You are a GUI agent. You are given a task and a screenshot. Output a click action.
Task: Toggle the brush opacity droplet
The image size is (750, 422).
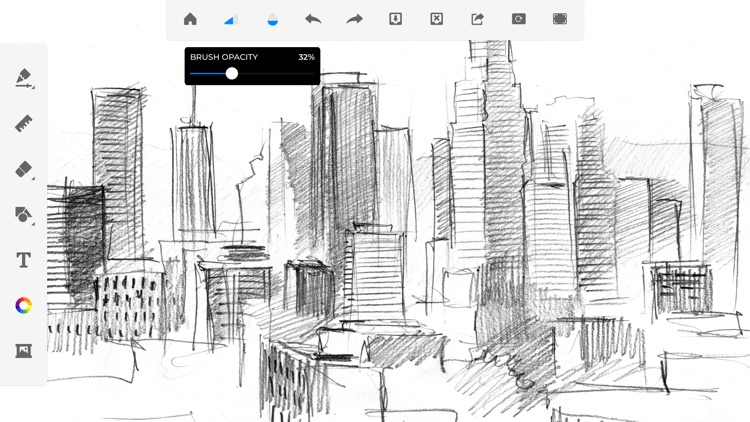tap(272, 19)
